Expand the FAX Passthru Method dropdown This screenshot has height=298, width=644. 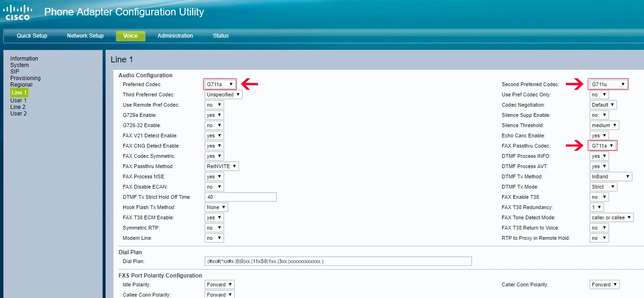click(221, 166)
